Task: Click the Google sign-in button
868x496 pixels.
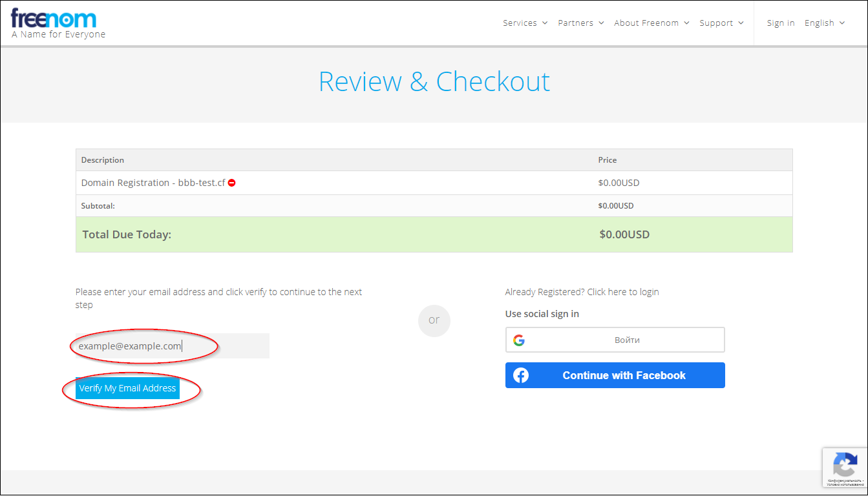Action: (615, 340)
